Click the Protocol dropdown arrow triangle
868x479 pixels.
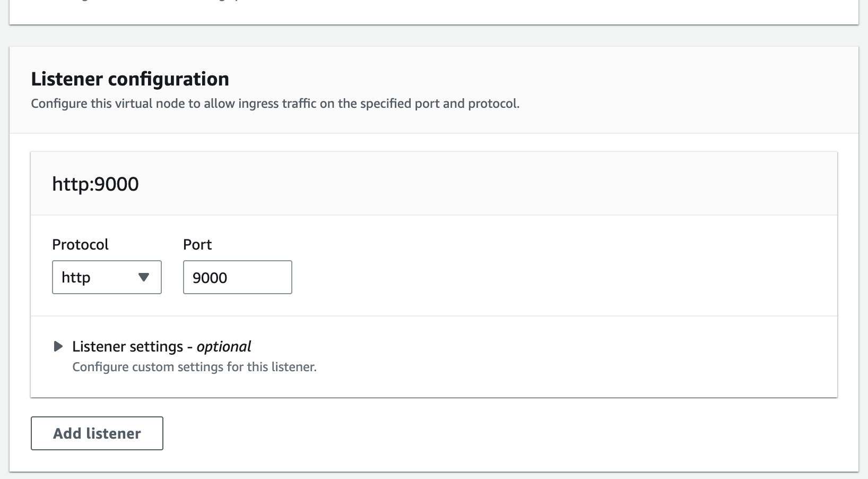pos(143,277)
